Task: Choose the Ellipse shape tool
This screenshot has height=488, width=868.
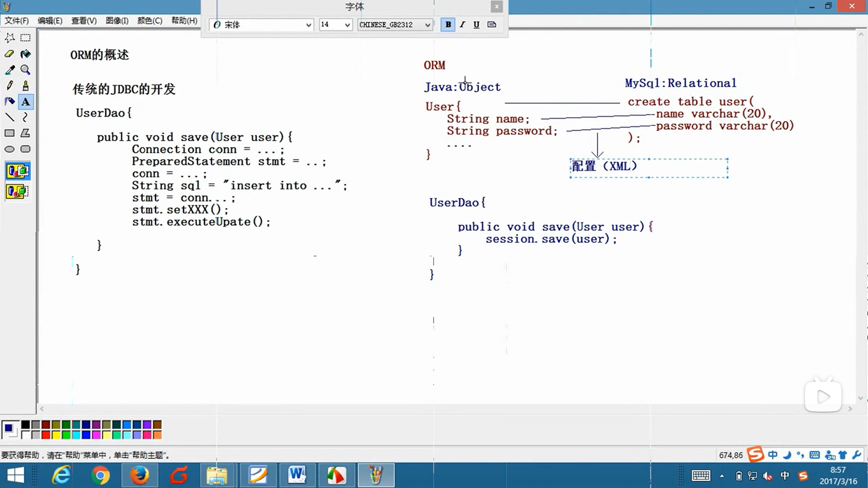Action: [9, 149]
